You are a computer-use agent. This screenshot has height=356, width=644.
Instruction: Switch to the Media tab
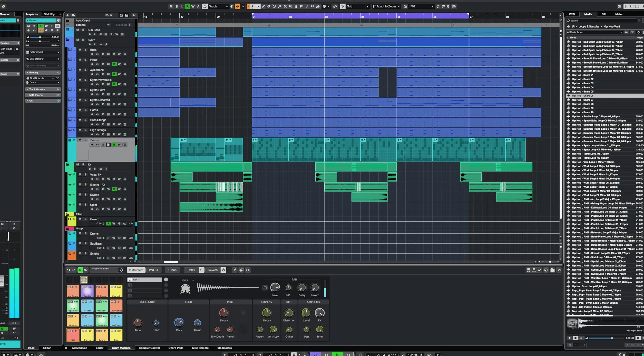(588, 14)
